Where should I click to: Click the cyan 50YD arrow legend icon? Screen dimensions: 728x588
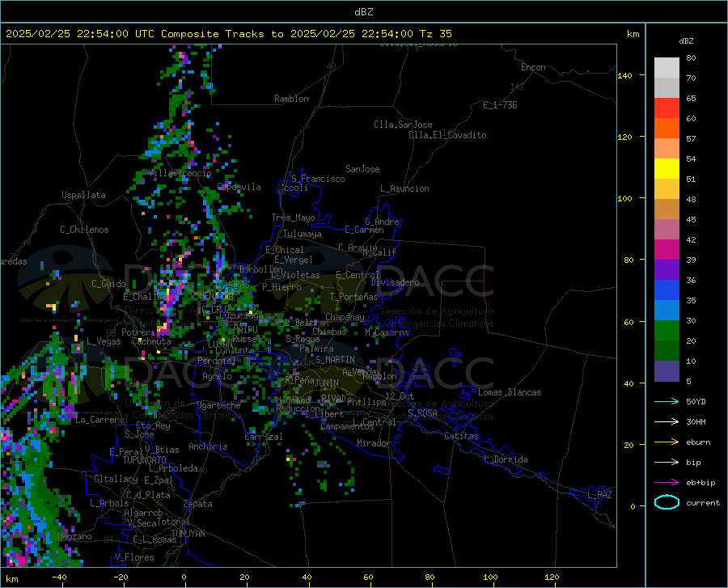667,401
